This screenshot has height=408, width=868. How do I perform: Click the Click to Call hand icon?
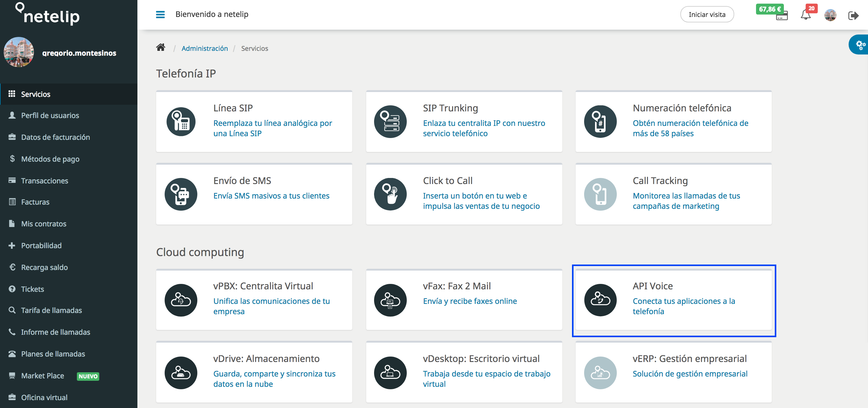pyautogui.click(x=390, y=194)
